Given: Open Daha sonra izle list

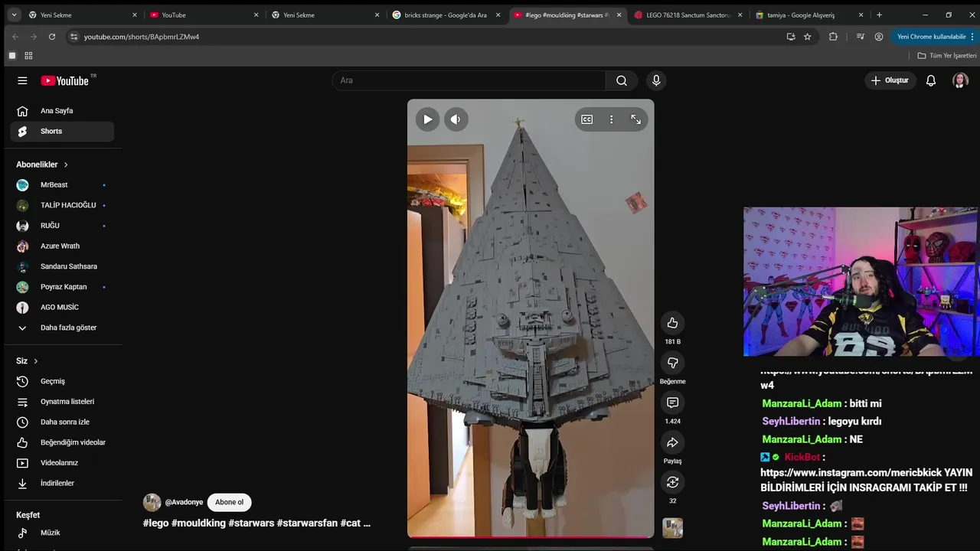Looking at the screenshot, I should coord(62,422).
